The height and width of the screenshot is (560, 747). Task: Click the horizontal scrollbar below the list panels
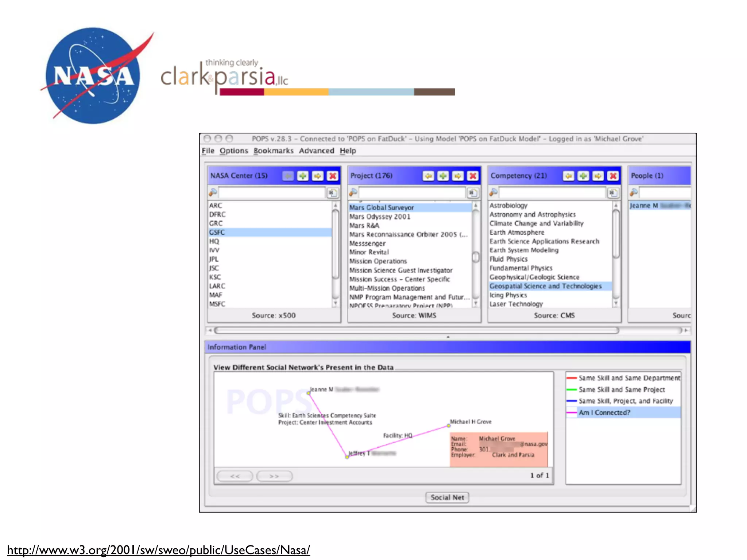click(416, 330)
